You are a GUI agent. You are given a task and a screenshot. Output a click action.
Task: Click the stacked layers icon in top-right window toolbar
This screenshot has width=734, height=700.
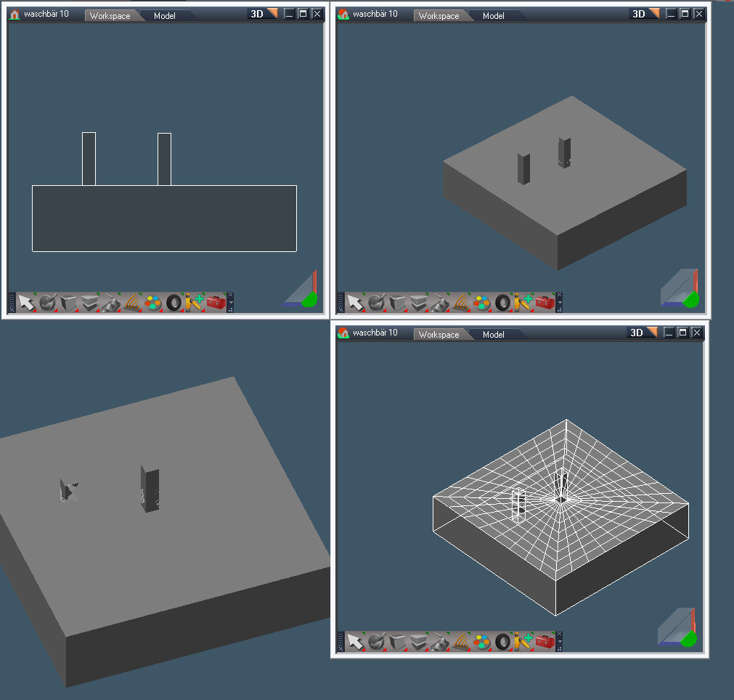(x=419, y=302)
